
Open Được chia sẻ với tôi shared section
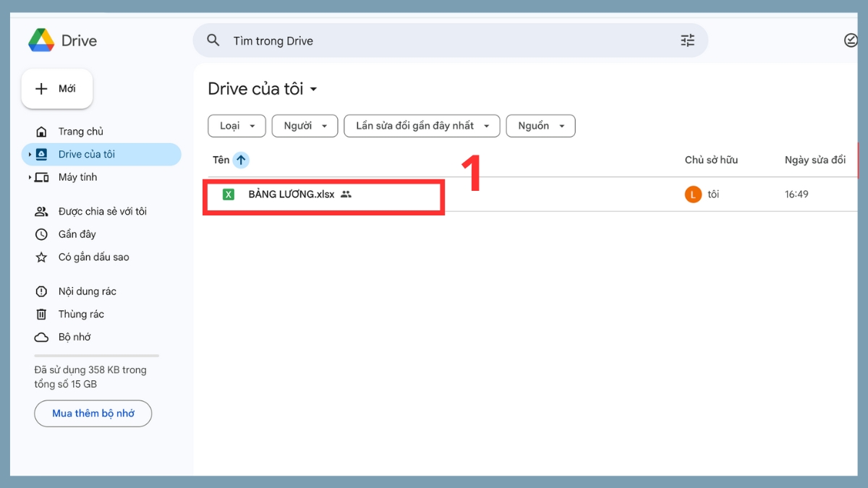[43, 211]
